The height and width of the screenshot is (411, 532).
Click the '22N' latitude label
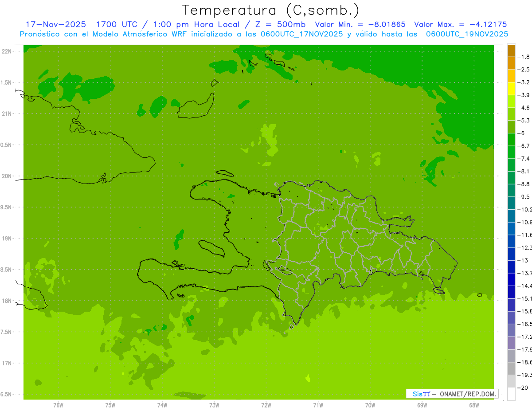click(7, 51)
